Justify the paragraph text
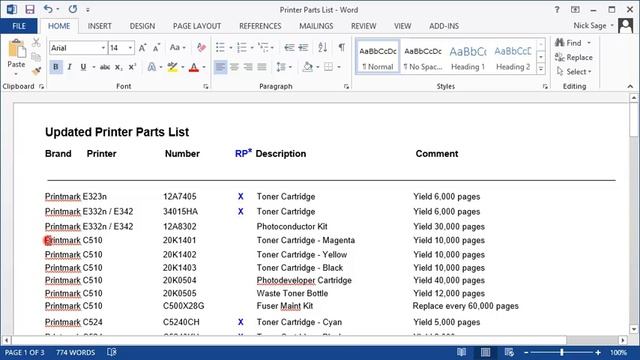This screenshot has height=360, width=640. 262,67
